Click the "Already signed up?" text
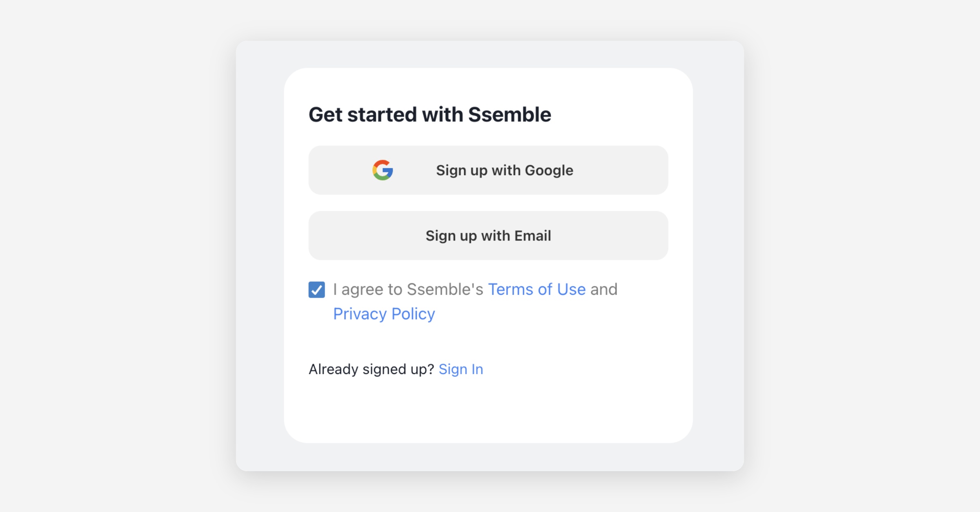 coord(371,369)
